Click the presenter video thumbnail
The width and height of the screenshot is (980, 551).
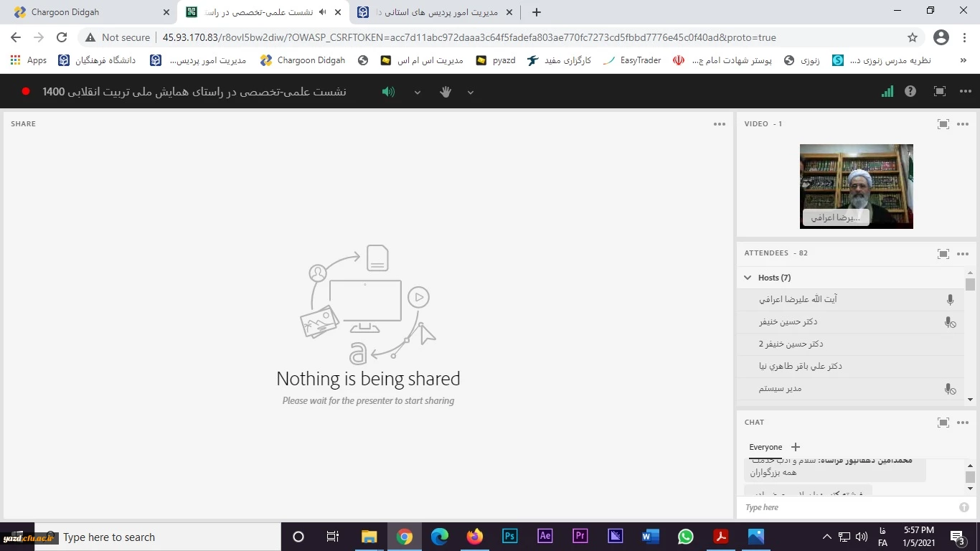[856, 186]
